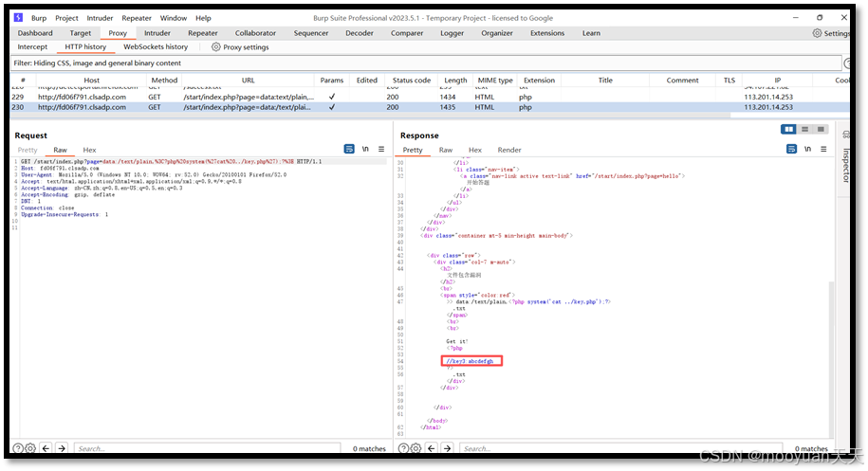The height and width of the screenshot is (471, 868).
Task: Open the WebSockets history sub-tab
Action: tap(156, 47)
